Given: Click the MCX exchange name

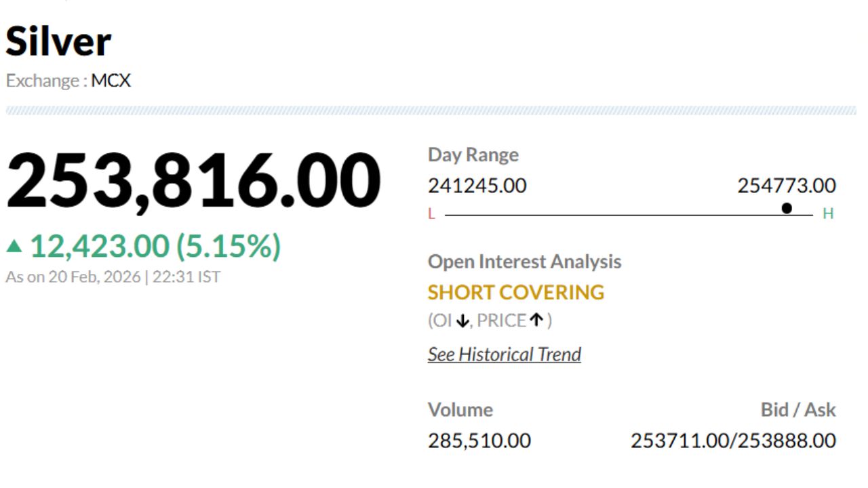Looking at the screenshot, I should 111,81.
